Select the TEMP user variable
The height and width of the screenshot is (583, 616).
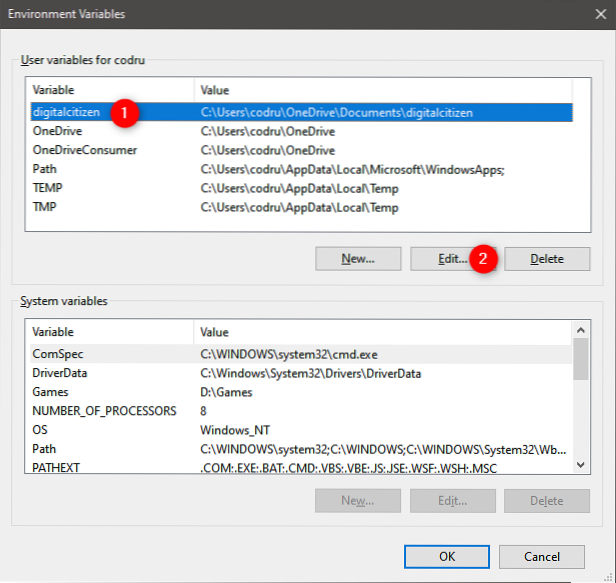[48, 188]
